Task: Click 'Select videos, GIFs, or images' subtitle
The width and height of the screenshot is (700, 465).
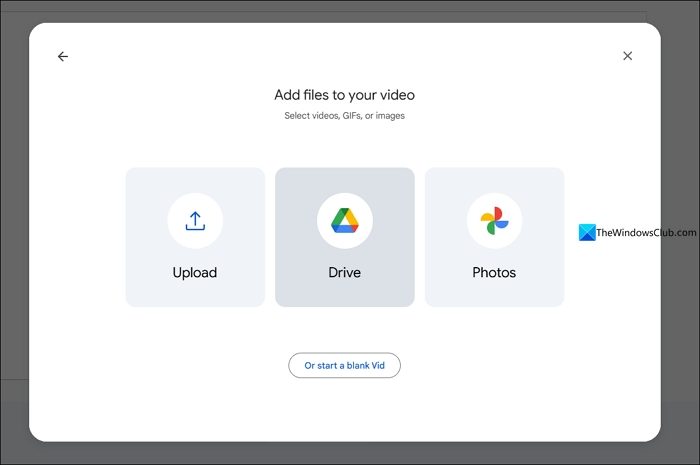Action: coord(344,116)
